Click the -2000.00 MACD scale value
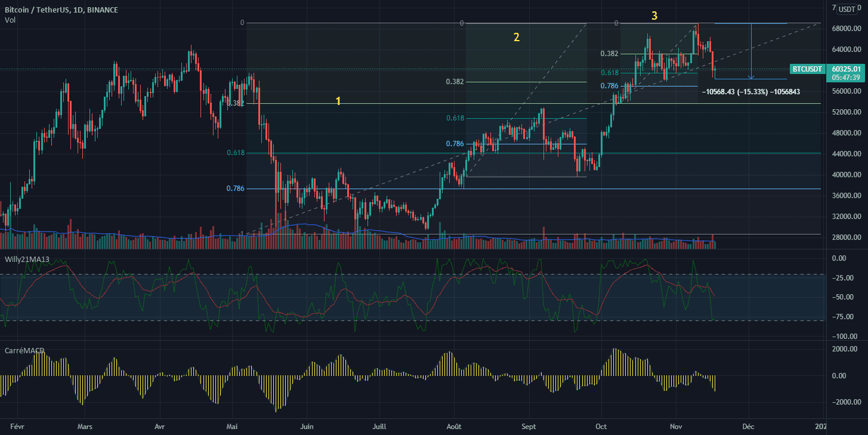Image resolution: width=868 pixels, height=435 pixels. pyautogui.click(x=847, y=402)
